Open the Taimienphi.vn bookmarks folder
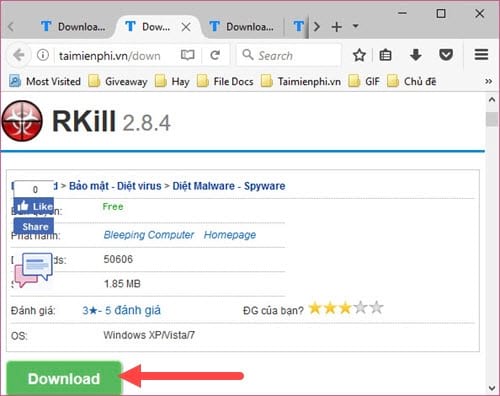The height and width of the screenshot is (396, 500). (x=301, y=81)
